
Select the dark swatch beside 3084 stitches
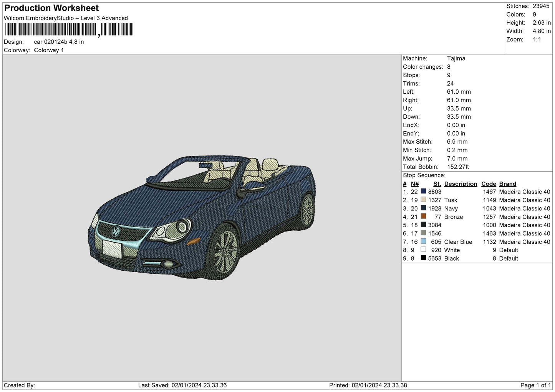423,225
